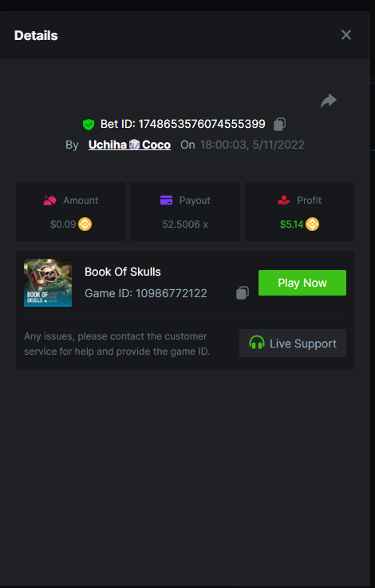This screenshot has width=375, height=588.
Task: Click the Book Of Skulls game title
Action: [123, 272]
